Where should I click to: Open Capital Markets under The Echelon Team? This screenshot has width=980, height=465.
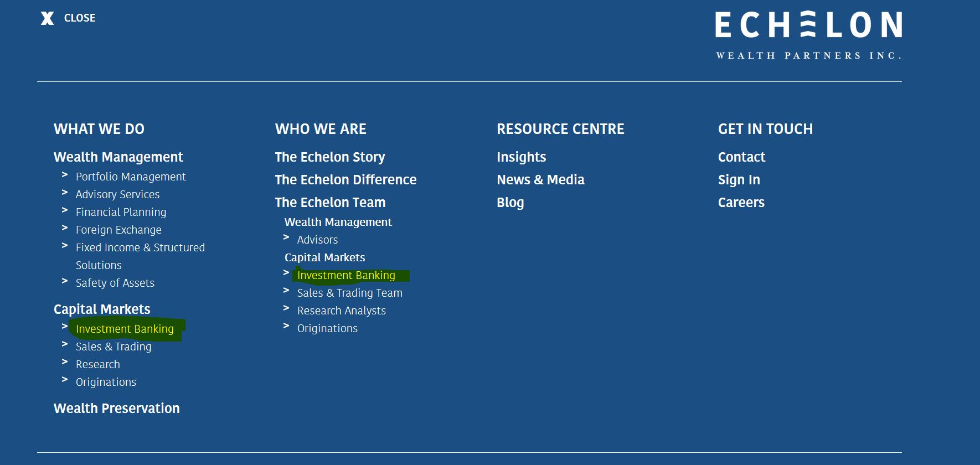pos(325,257)
